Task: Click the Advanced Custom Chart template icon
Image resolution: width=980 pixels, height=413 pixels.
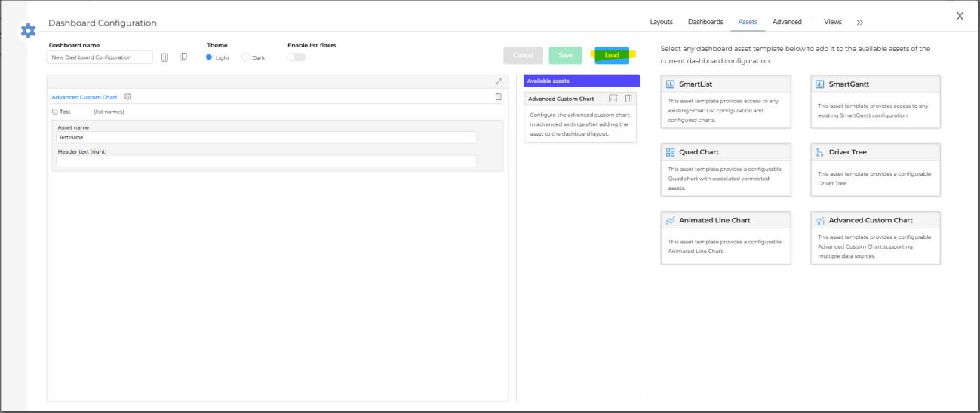Action: [820, 220]
